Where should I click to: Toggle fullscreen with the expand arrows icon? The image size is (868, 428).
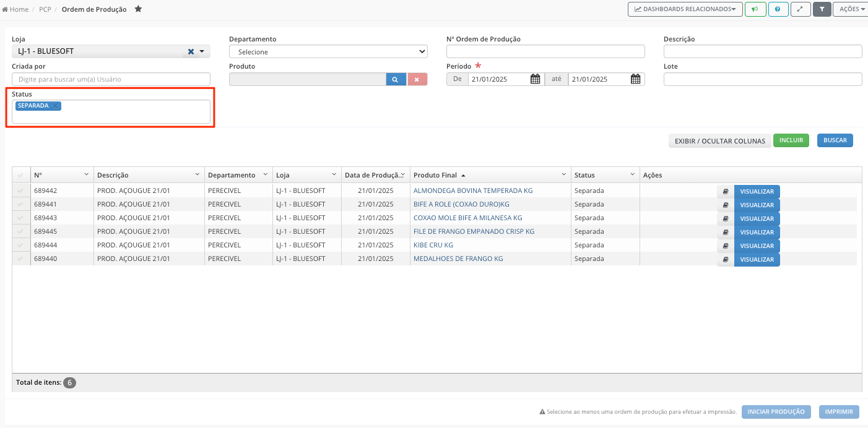(x=801, y=9)
